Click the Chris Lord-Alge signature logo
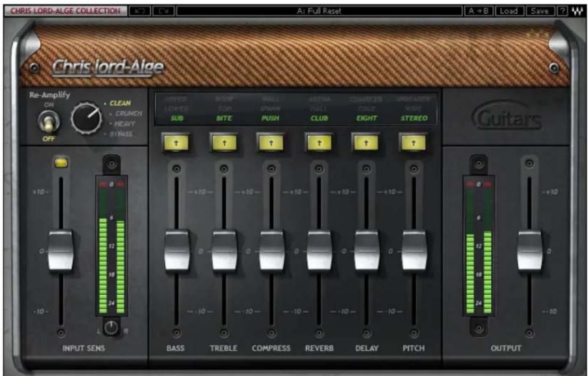 [x=108, y=68]
